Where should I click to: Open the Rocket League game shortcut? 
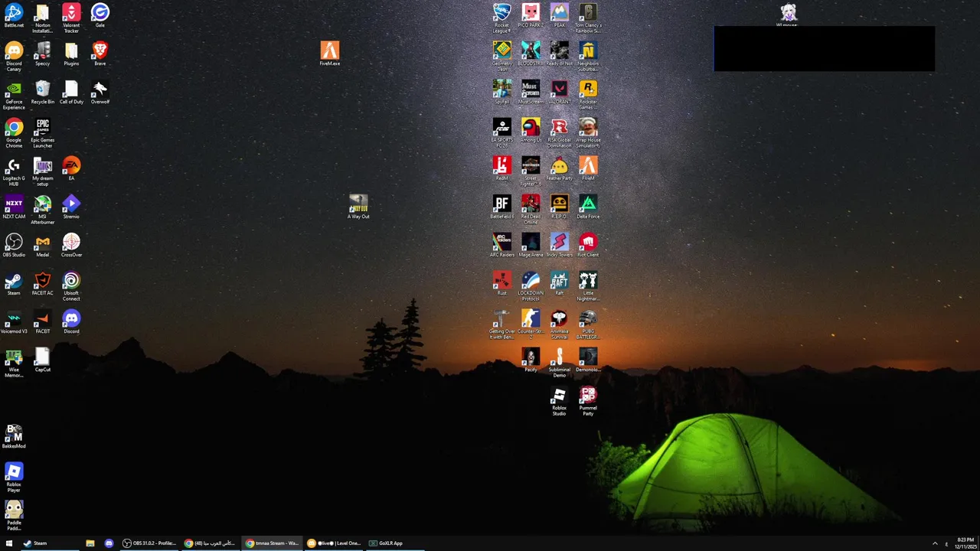(501, 18)
